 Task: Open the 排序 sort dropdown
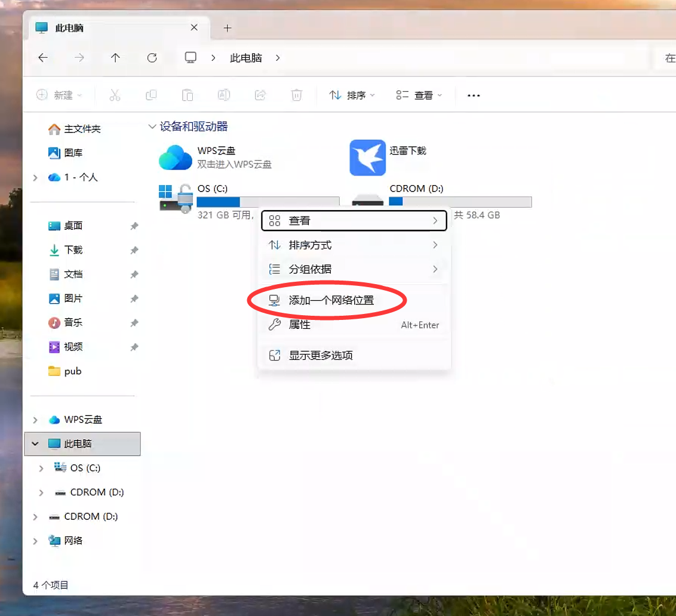tap(352, 96)
